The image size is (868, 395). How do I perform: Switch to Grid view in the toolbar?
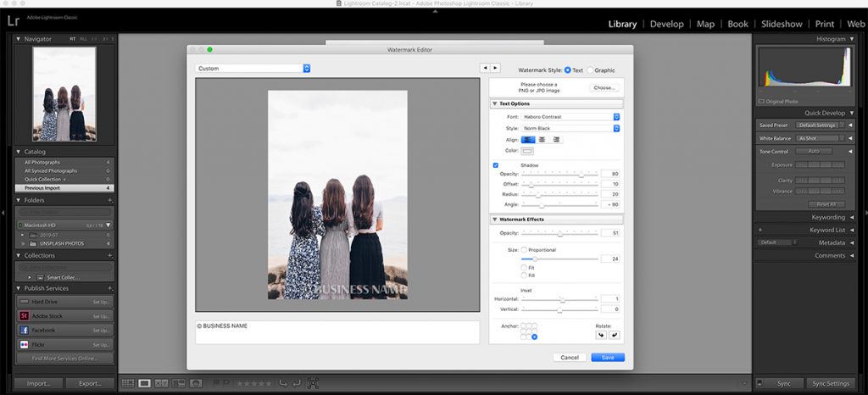pos(128,383)
